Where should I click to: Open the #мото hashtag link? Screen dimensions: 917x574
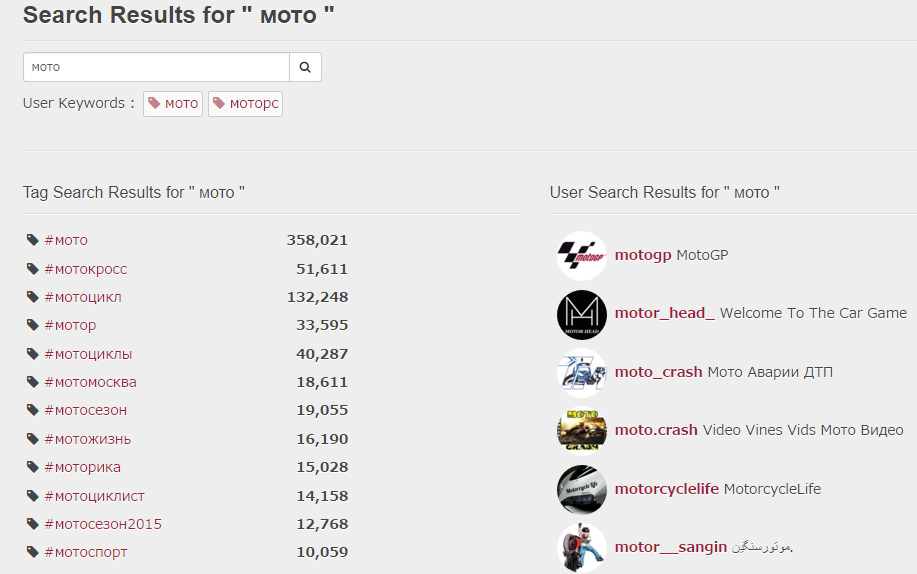66,240
